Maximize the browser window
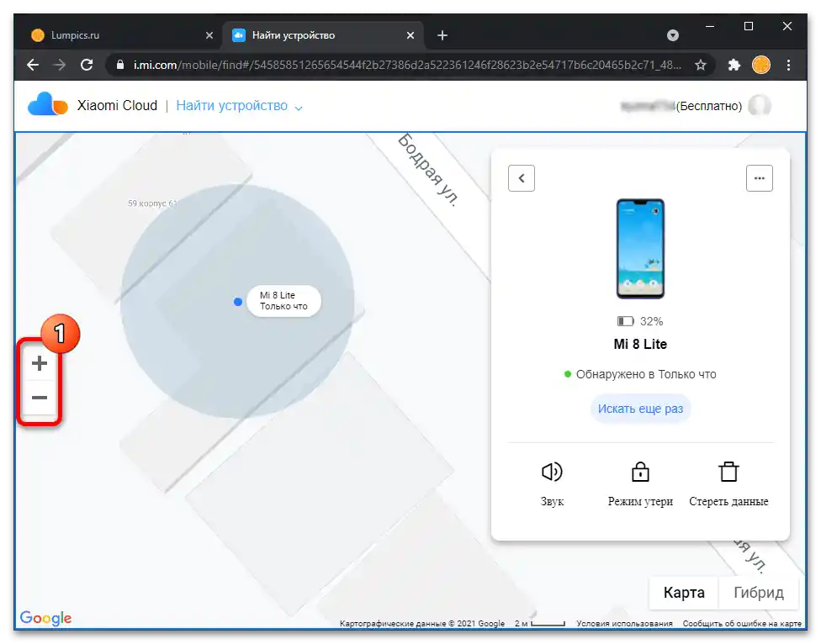The width and height of the screenshot is (821, 644). point(749,26)
